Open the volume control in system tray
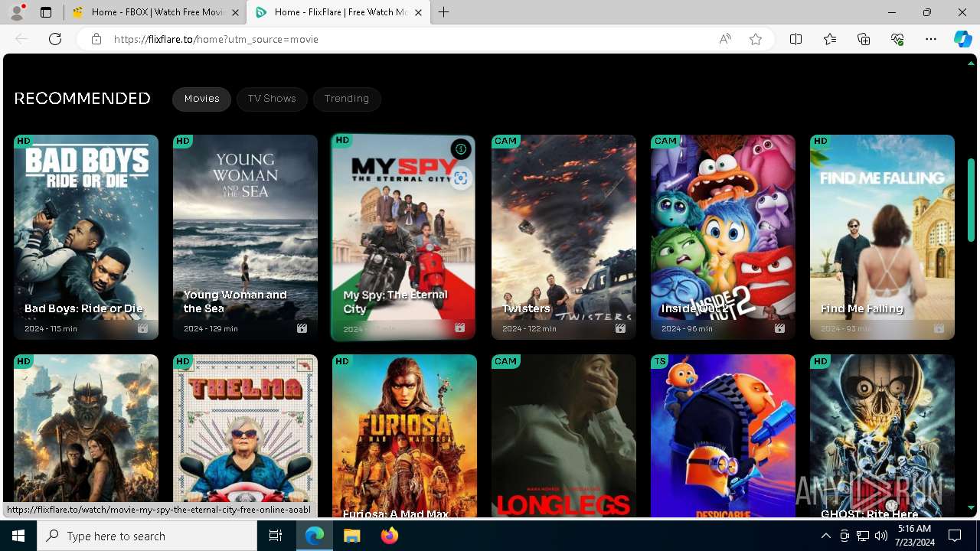 click(881, 536)
